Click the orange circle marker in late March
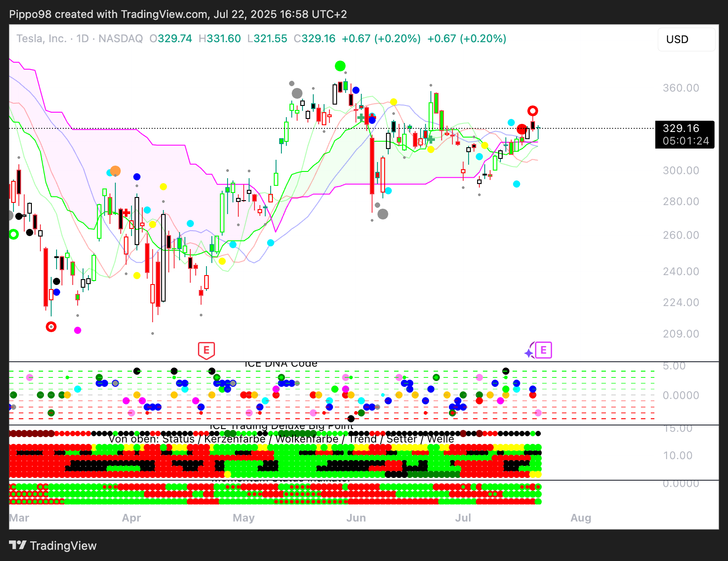Screen dimensions: 728x561 115,171
